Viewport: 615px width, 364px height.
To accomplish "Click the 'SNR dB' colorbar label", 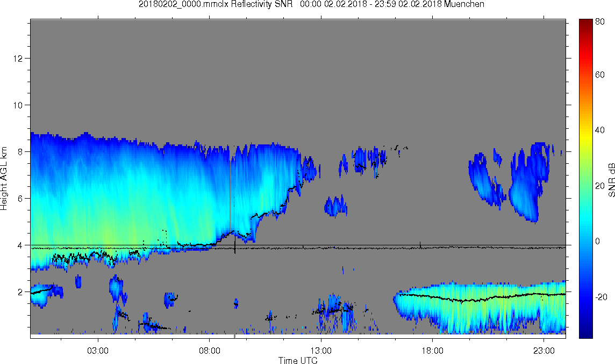I will (x=611, y=180).
